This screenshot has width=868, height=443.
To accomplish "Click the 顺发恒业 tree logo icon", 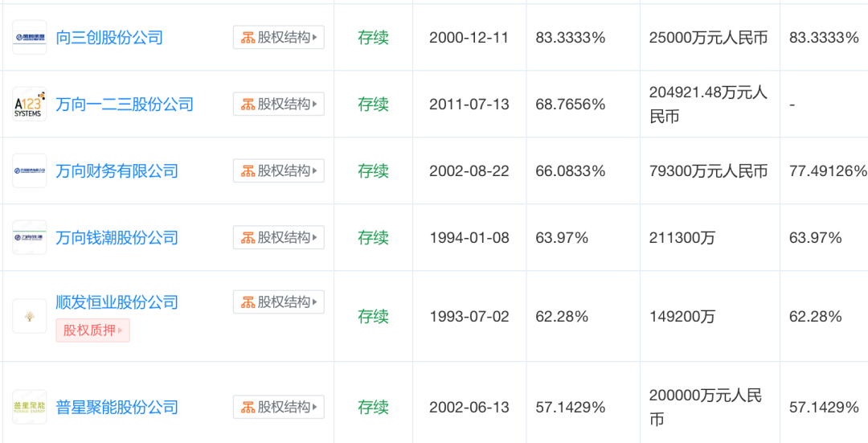I will click(30, 316).
